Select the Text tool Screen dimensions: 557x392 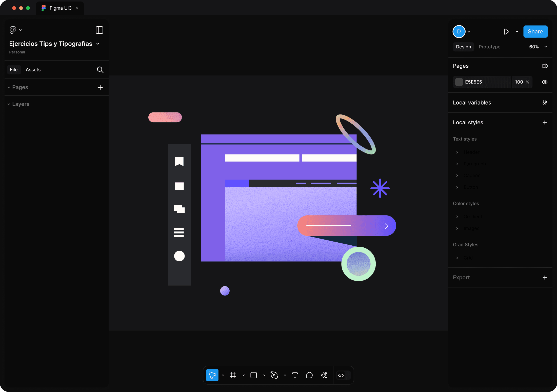point(295,375)
